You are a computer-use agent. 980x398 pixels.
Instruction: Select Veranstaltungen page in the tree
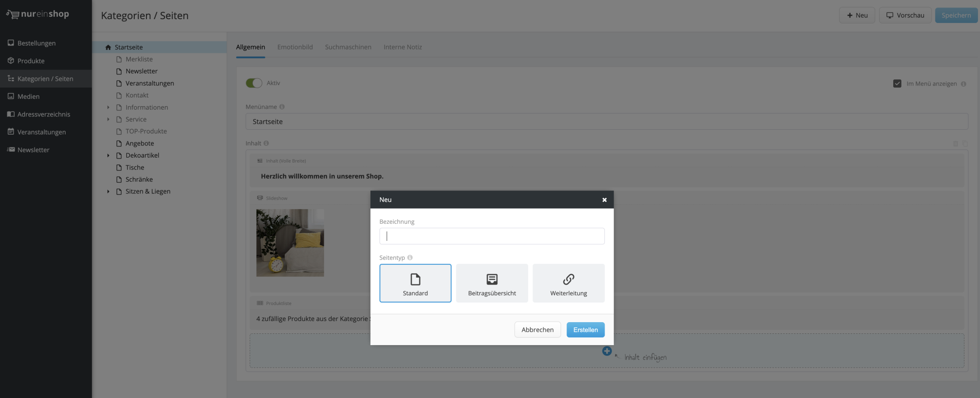pyautogui.click(x=150, y=83)
